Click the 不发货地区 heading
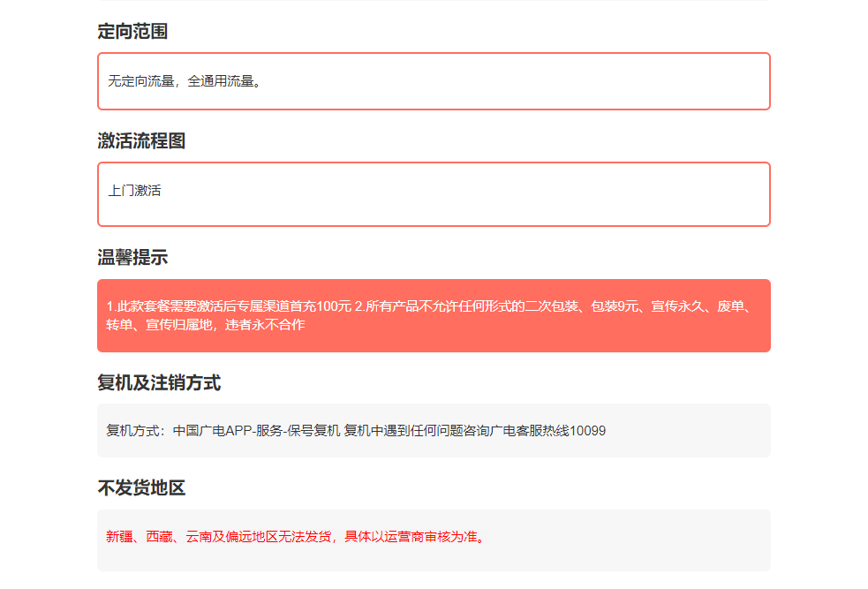This screenshot has height=589, width=868. [x=141, y=488]
